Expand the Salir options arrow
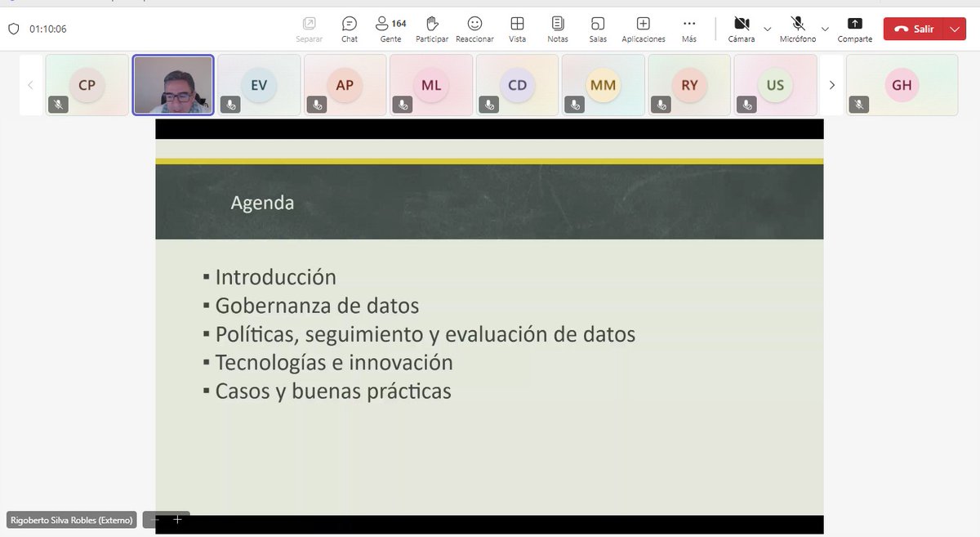Viewport: 980px width, 537px height. (x=956, y=29)
